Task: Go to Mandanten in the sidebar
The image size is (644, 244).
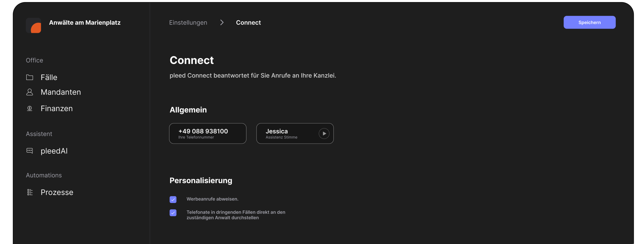Action: [x=61, y=92]
